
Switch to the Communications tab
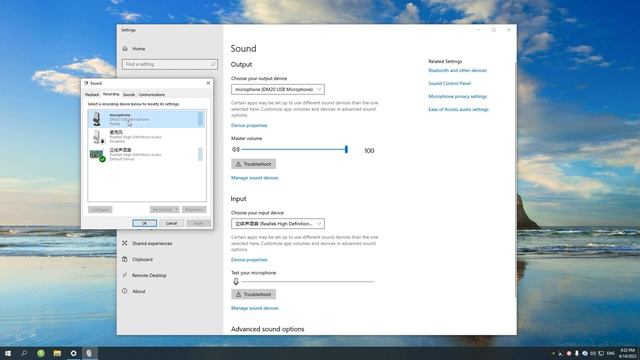click(151, 95)
